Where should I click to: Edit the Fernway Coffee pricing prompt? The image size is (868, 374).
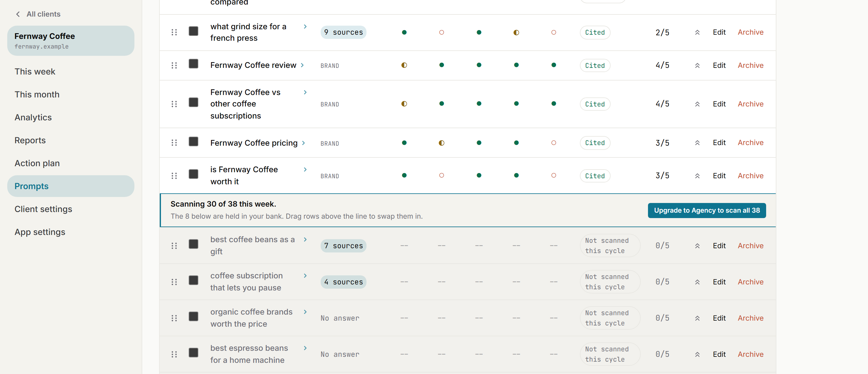coord(719,143)
